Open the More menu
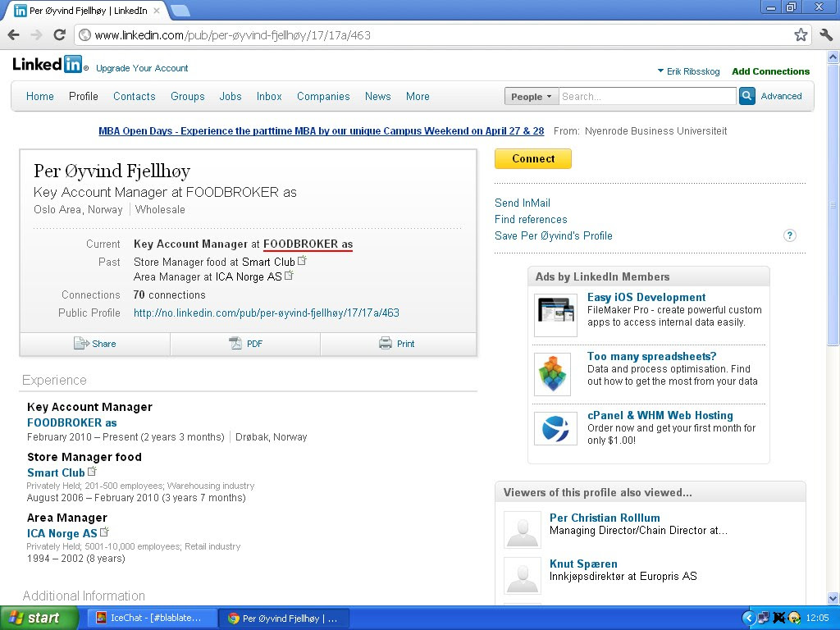840x630 pixels. [418, 97]
